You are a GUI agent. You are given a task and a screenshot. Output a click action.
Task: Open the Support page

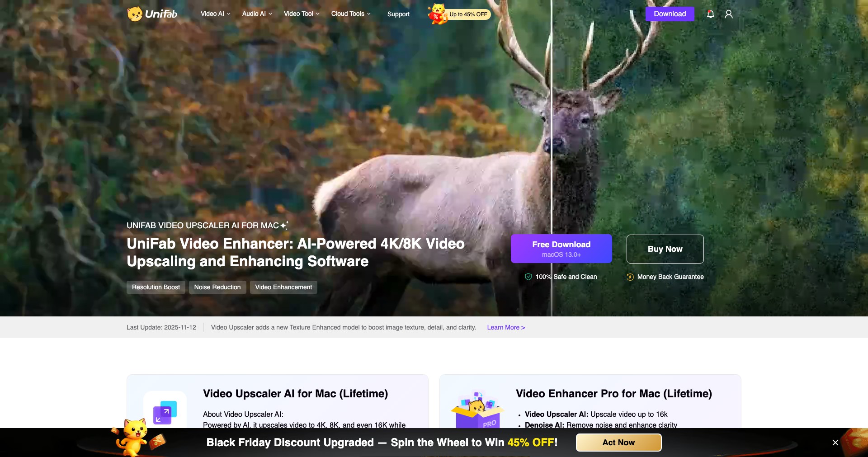(x=398, y=14)
